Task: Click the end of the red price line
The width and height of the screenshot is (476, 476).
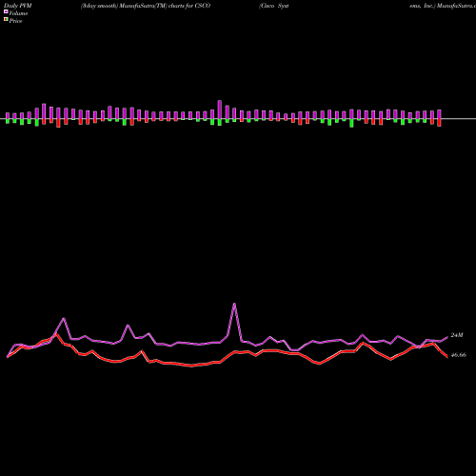Action: pos(446,357)
